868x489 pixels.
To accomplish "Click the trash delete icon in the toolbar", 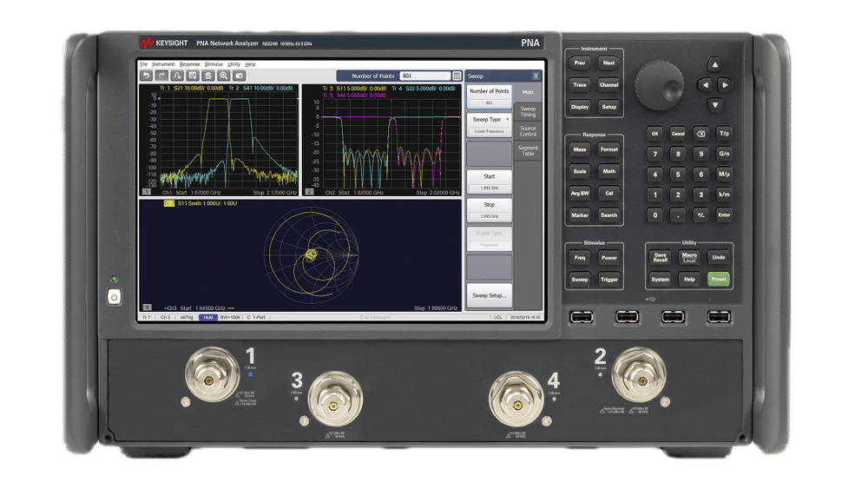I will click(x=208, y=76).
